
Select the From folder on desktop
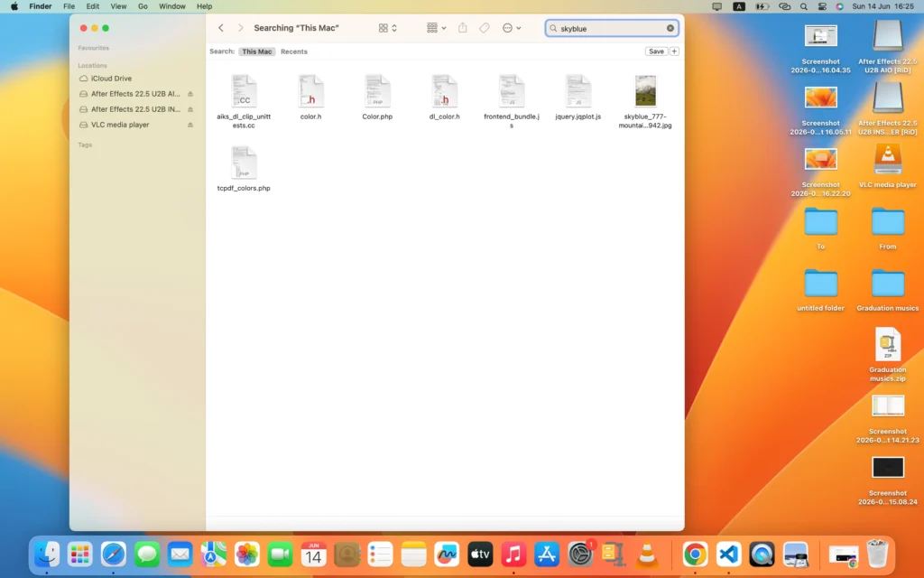pos(888,228)
